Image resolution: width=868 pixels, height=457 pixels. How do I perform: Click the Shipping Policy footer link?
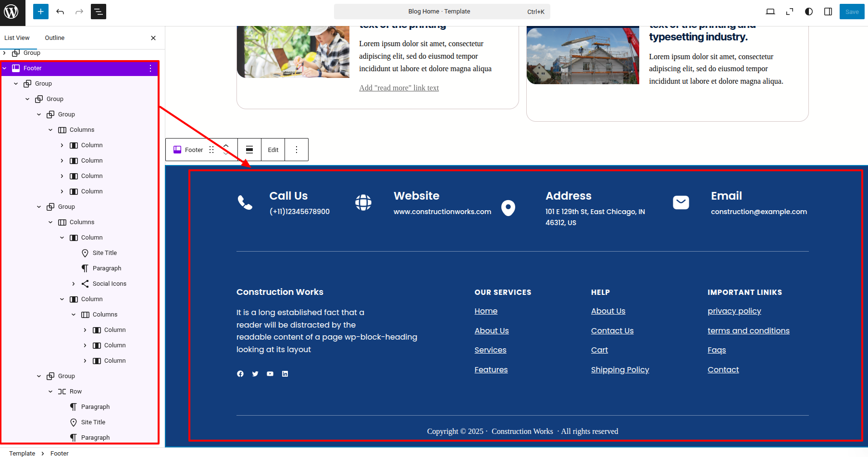(620, 369)
